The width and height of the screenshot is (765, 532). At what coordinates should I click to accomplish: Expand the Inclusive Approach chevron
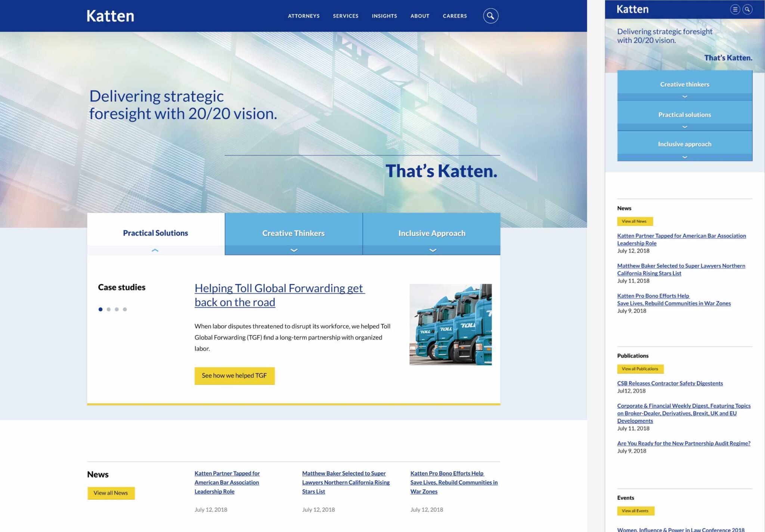pos(433,250)
